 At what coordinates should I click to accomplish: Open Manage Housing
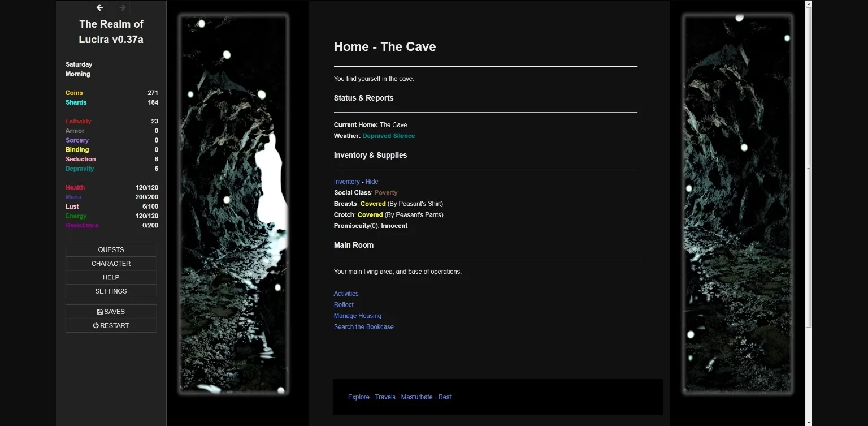pyautogui.click(x=357, y=316)
